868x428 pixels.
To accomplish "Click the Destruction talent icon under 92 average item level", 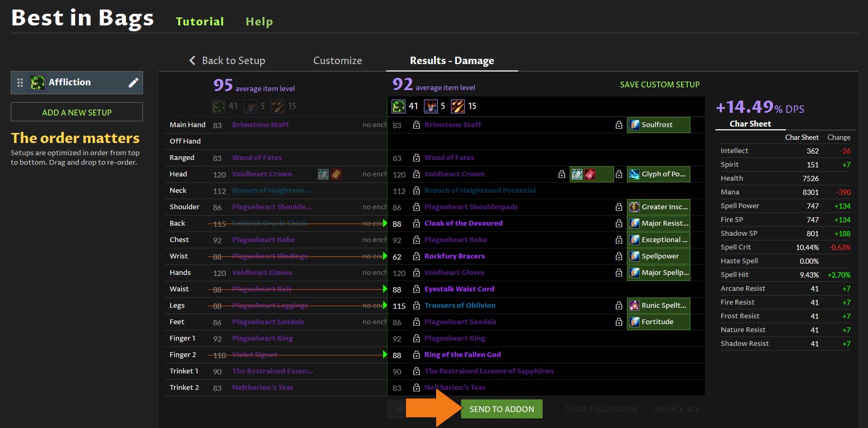I will point(458,106).
